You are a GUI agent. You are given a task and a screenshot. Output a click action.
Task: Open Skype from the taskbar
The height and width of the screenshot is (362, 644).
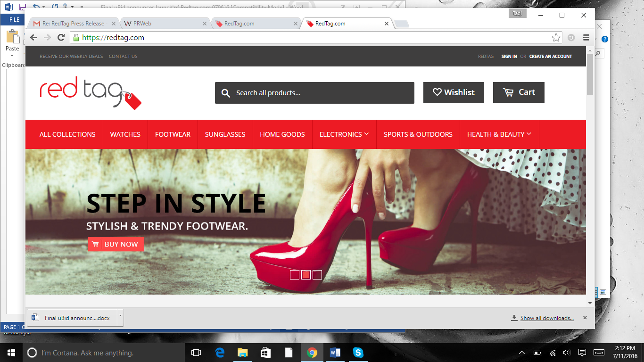[x=358, y=353]
